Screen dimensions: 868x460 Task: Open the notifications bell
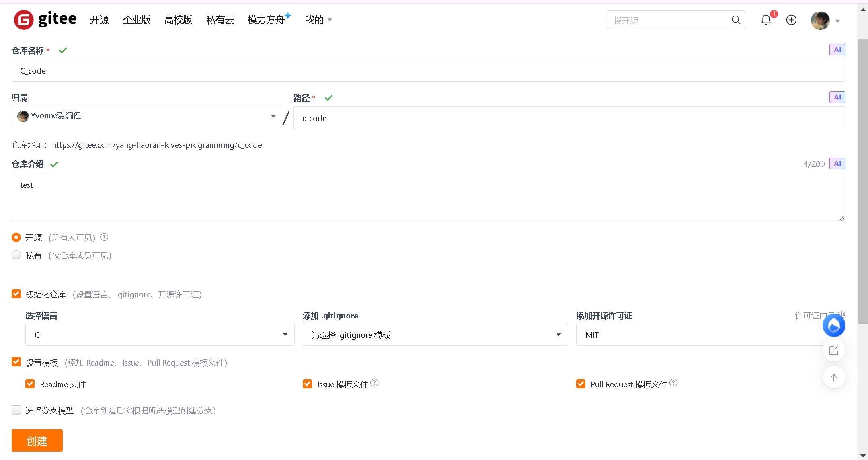(x=766, y=20)
